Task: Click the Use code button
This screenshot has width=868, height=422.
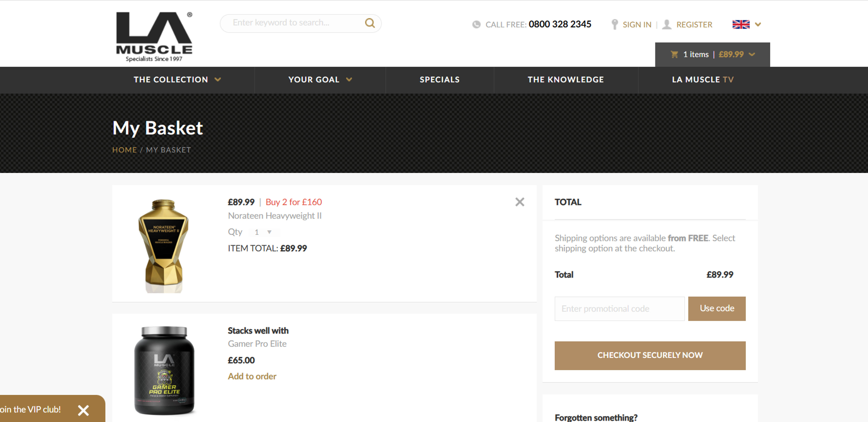Action: point(717,308)
